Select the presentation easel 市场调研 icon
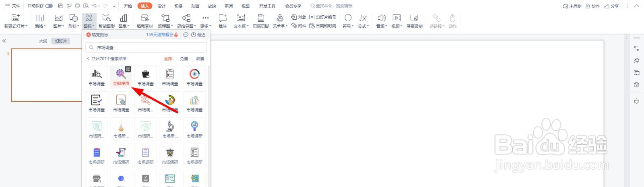The image size is (644, 187). point(170,155)
